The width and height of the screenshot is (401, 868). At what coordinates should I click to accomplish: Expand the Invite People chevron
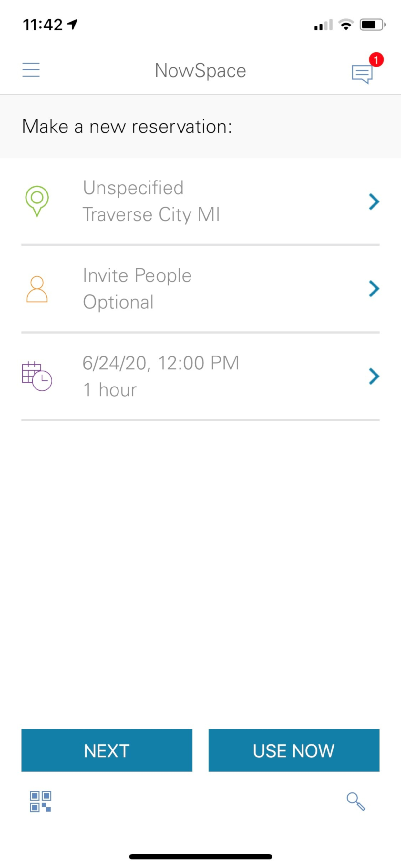pos(374,289)
